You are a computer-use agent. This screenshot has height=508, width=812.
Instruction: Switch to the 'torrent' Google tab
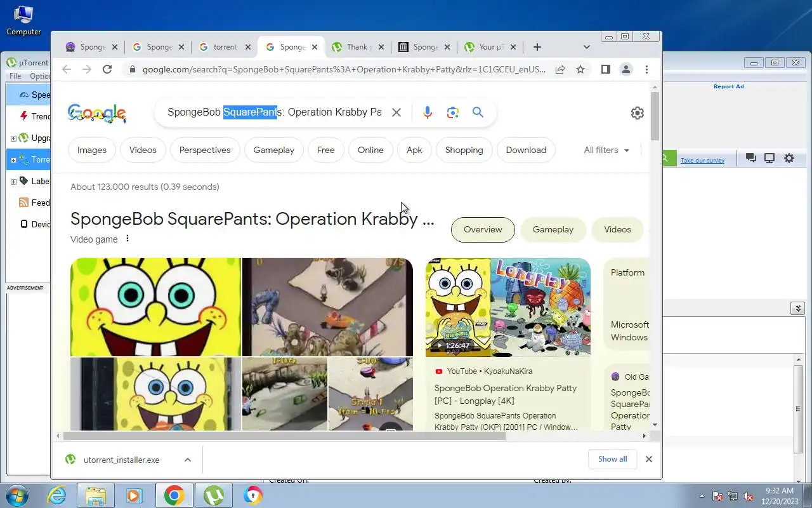pyautogui.click(x=225, y=47)
